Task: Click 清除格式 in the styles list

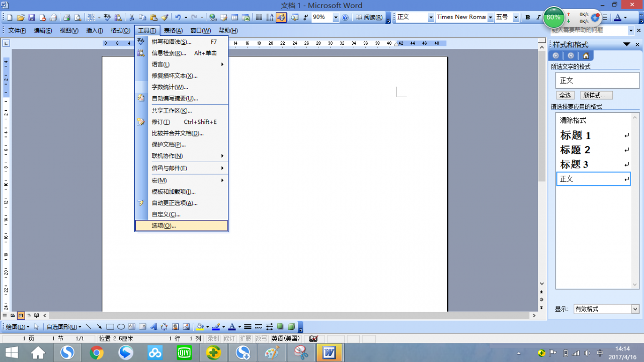Action: point(593,121)
